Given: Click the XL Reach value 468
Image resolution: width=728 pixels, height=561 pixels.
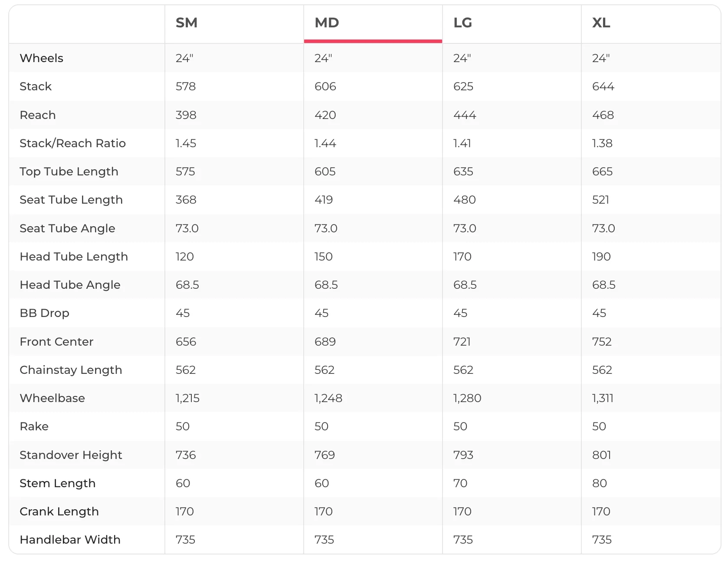Looking at the screenshot, I should click(x=603, y=115).
